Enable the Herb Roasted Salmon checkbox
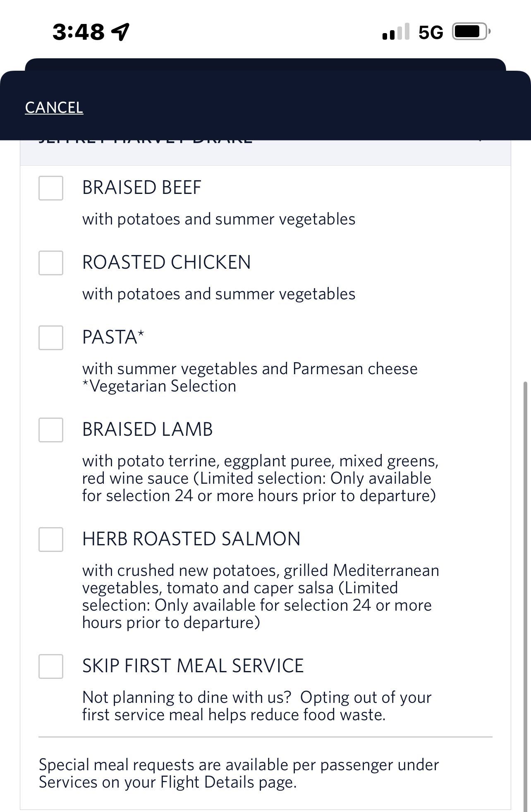 click(x=51, y=540)
